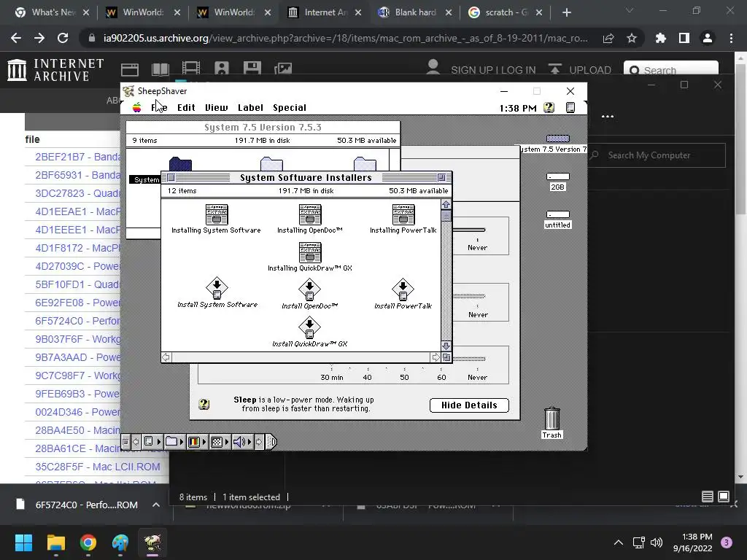Reload the page in Chrome
Image resolution: width=747 pixels, height=560 pixels.
[x=63, y=38]
